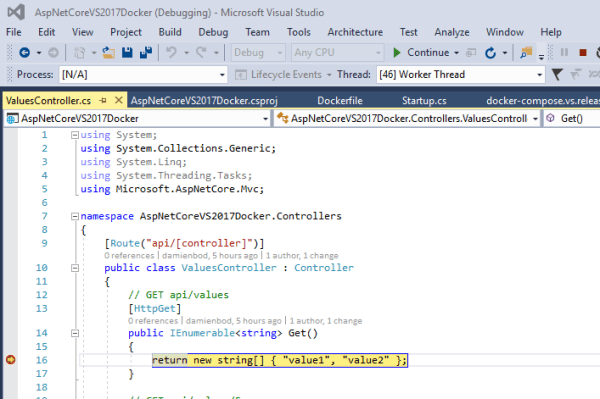
Task: Open the Get() member navigation dropdown
Action: (x=572, y=119)
